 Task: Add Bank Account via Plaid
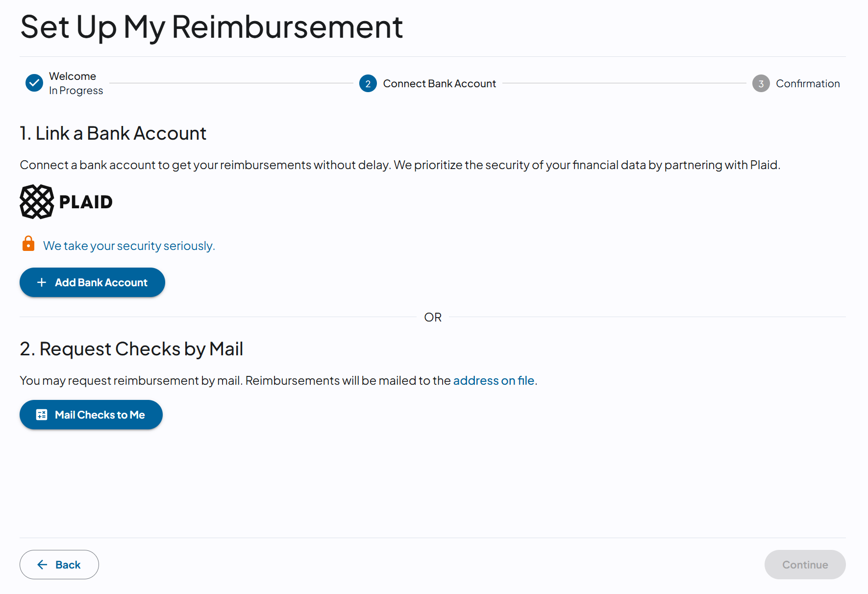(92, 282)
